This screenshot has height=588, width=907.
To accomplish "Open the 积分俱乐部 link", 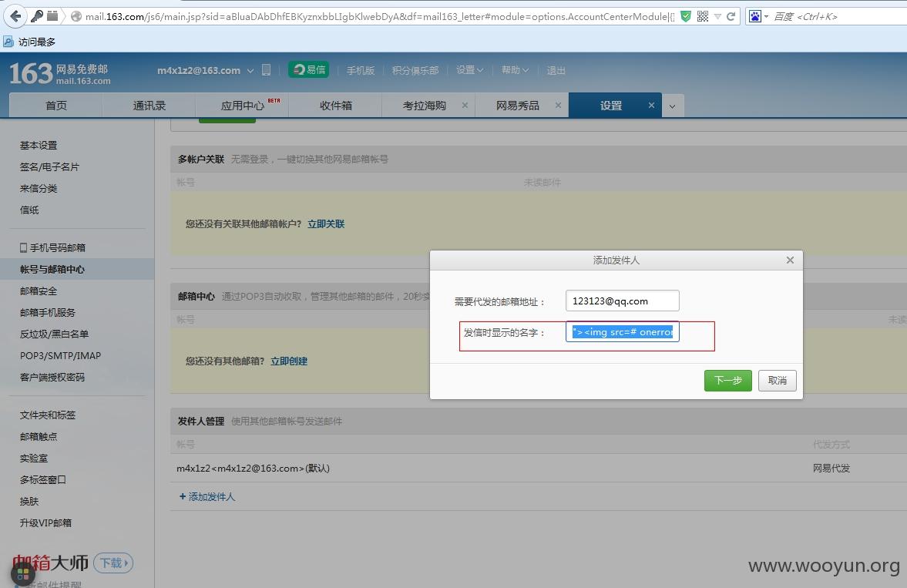I will click(415, 71).
